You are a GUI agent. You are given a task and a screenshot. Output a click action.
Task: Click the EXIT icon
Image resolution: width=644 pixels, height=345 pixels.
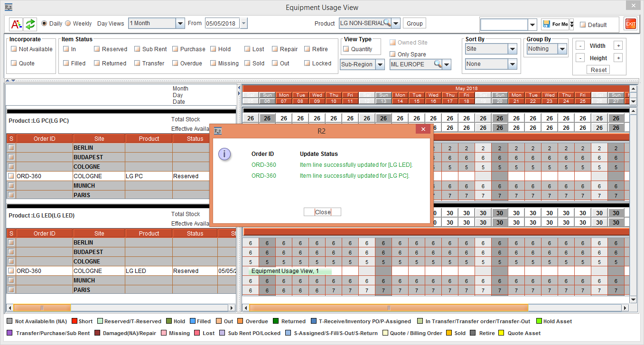[631, 23]
